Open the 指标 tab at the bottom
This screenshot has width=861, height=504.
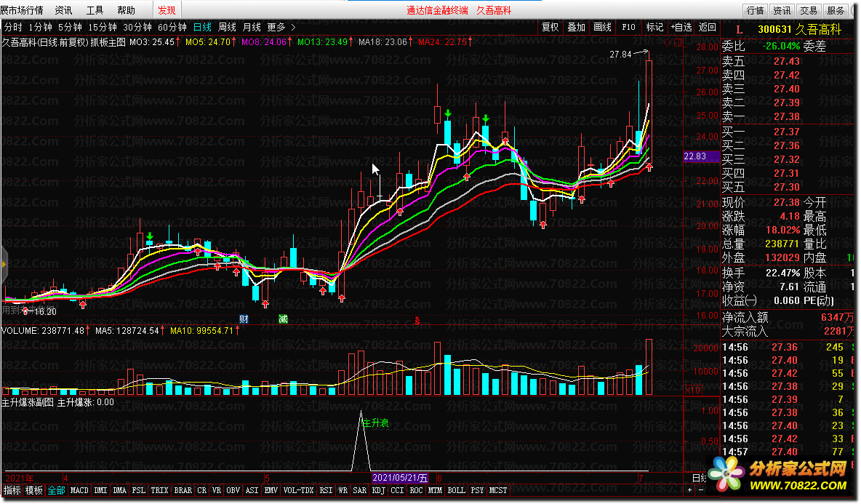(x=12, y=490)
